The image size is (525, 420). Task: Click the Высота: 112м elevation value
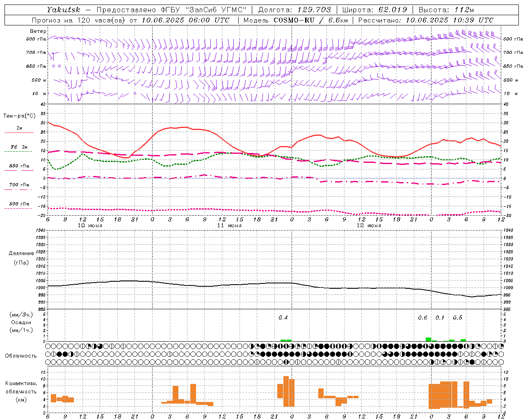446,10
